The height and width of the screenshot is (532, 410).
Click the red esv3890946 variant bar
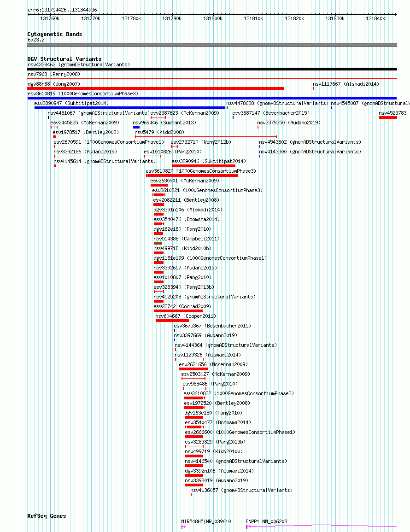pos(204,166)
